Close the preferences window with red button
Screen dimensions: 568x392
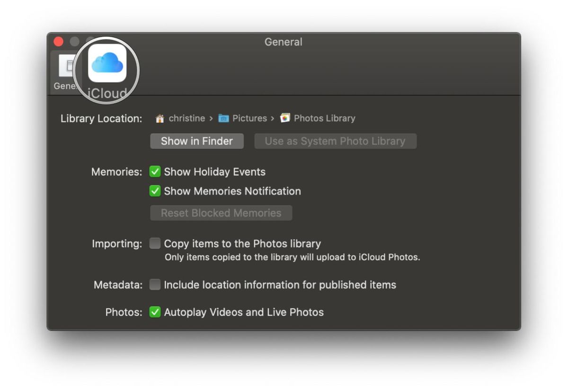59,42
